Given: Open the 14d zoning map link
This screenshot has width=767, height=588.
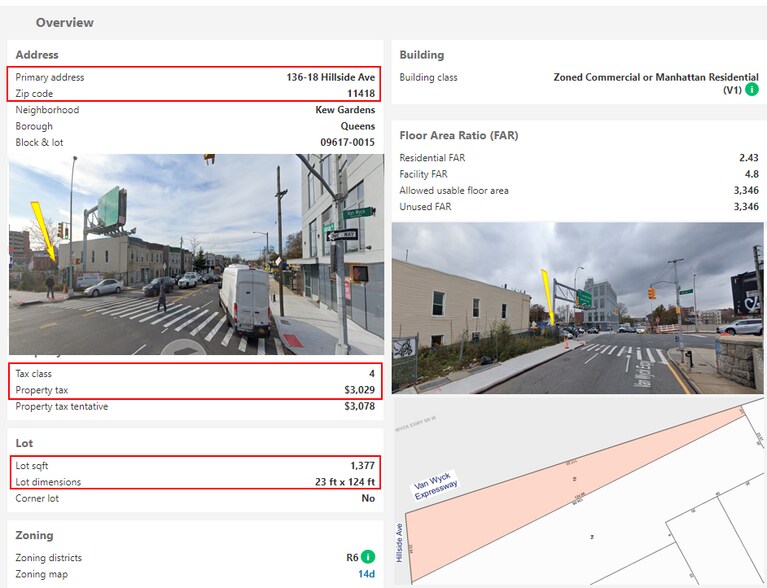Looking at the screenshot, I should point(366,574).
